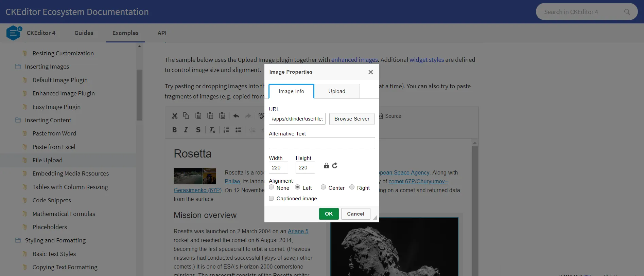644x276 pixels.
Task: Toggle Italic formatting in editor toolbar
Action: [186, 130]
